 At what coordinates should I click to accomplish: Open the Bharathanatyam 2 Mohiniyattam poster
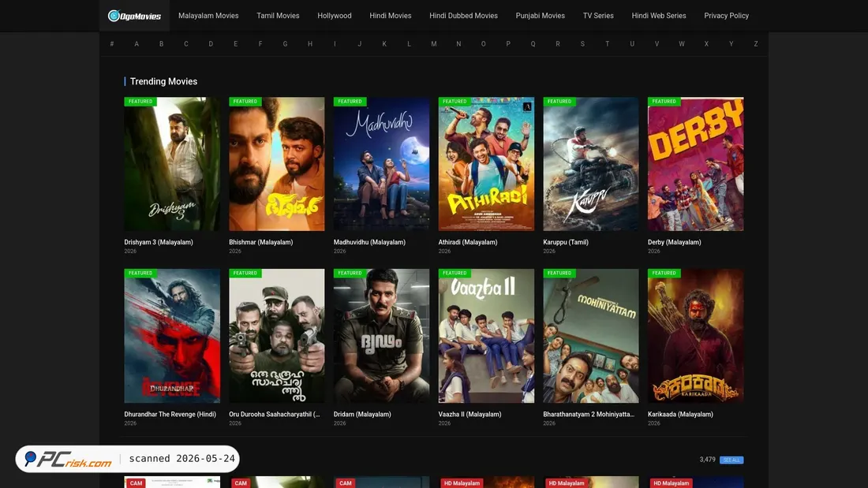[591, 336]
